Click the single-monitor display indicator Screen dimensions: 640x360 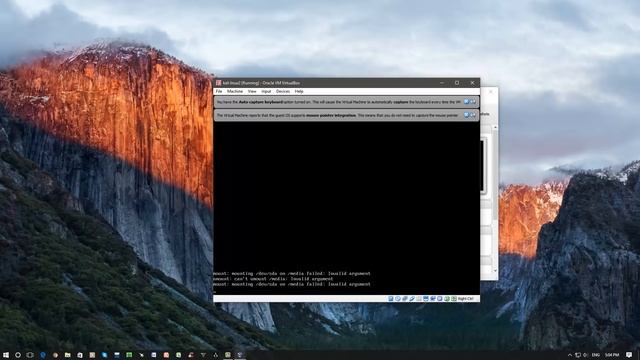point(426,299)
